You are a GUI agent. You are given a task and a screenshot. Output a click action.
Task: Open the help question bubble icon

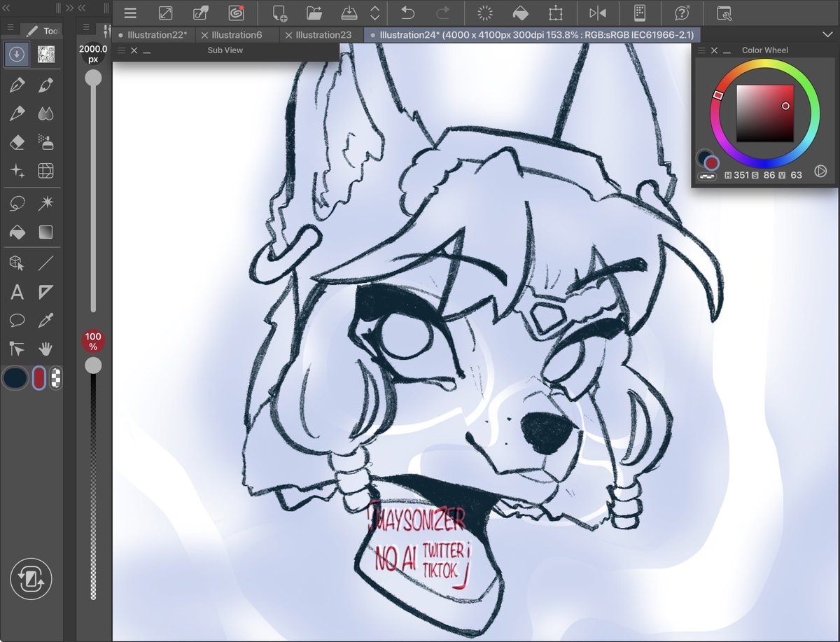(x=681, y=13)
